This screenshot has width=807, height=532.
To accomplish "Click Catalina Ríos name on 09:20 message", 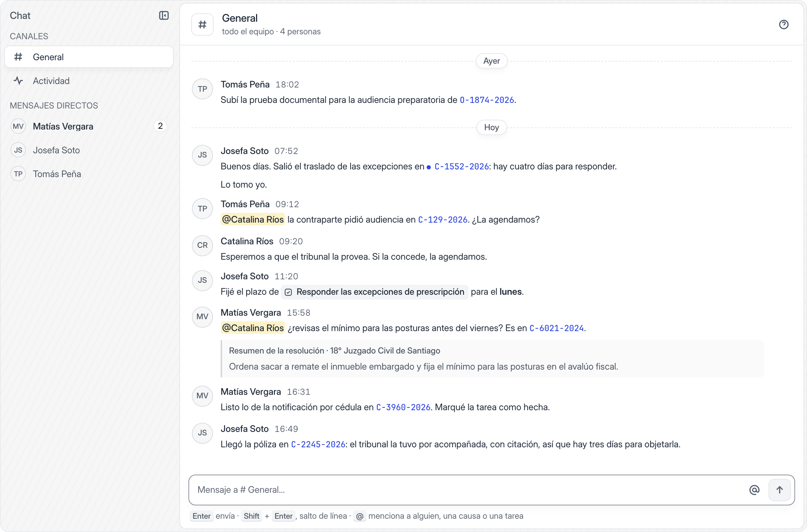I will coord(247,241).
